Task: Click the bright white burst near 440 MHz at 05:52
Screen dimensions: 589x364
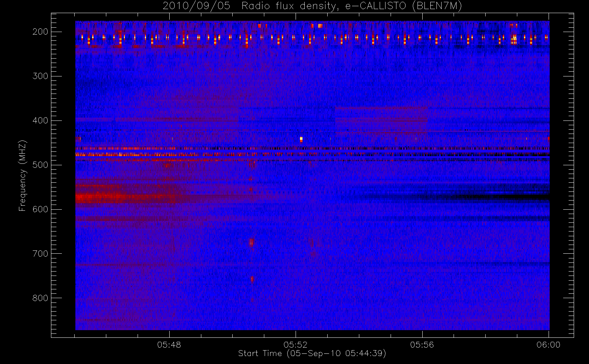Action: pyautogui.click(x=301, y=139)
